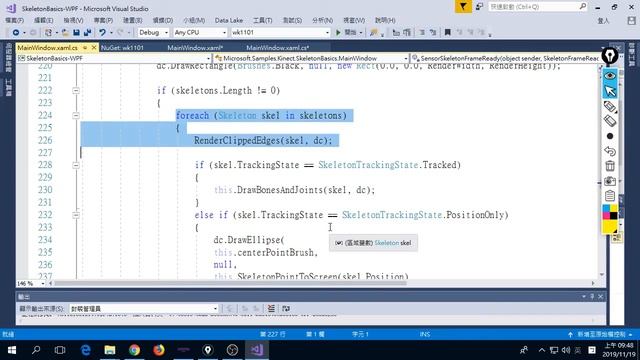Pick the black dot brush size

coord(610,136)
